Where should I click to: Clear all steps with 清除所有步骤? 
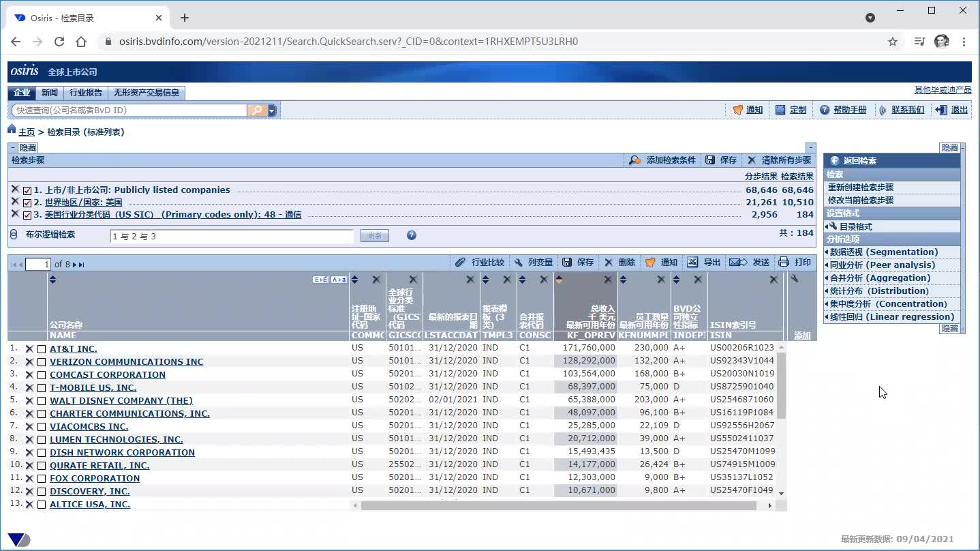click(x=779, y=160)
